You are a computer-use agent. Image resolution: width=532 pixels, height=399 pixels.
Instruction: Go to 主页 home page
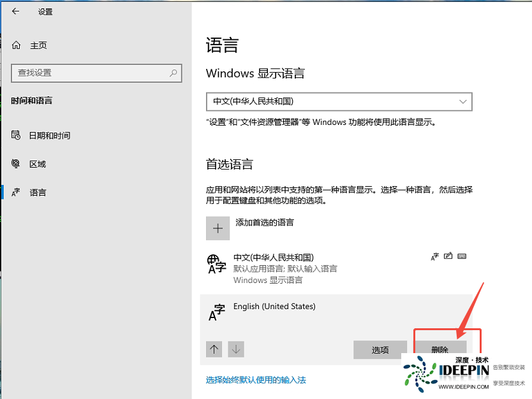pos(38,45)
